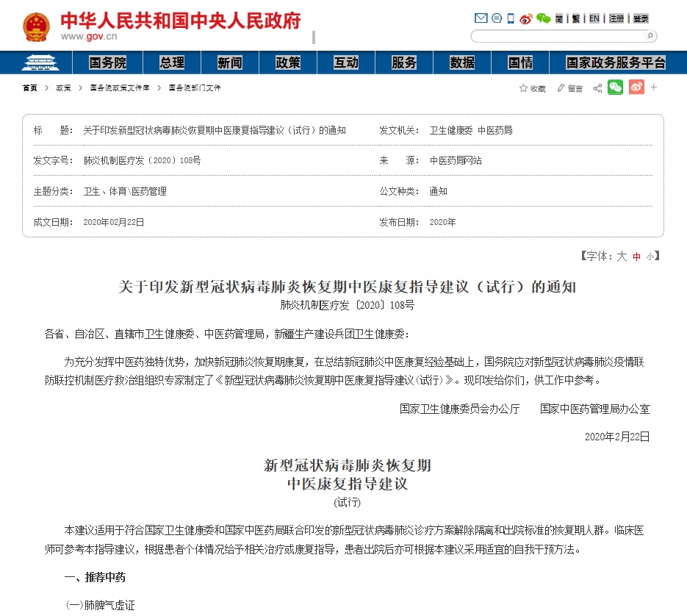
Task: Share article via red Weibo button
Action: click(636, 88)
